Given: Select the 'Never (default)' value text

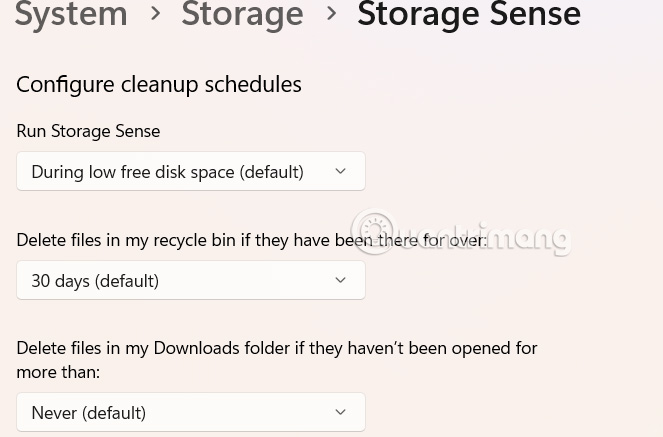Looking at the screenshot, I should [88, 413].
